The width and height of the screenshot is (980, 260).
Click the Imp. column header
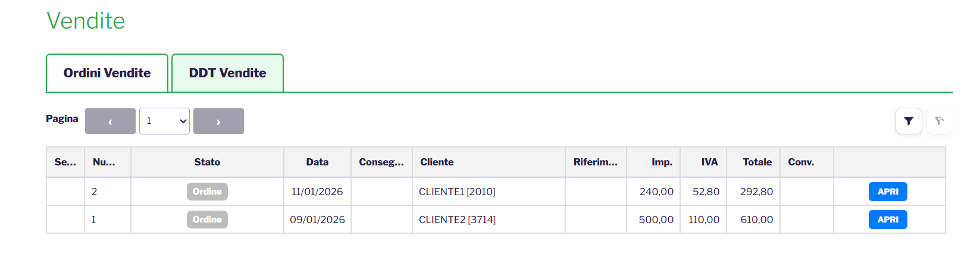[x=662, y=162]
